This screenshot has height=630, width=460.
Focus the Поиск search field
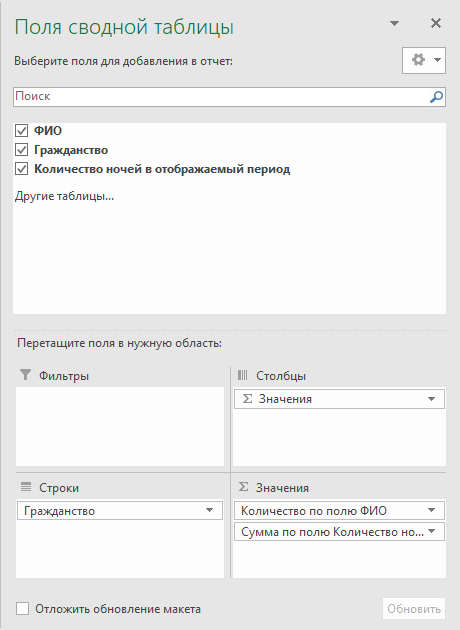click(229, 96)
